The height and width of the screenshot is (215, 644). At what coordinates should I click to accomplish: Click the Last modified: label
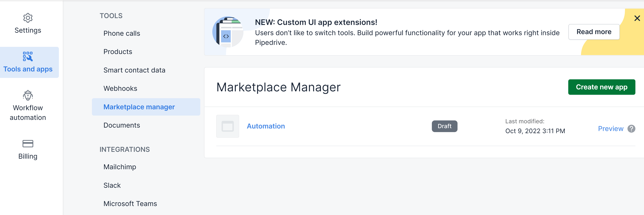coord(525,121)
